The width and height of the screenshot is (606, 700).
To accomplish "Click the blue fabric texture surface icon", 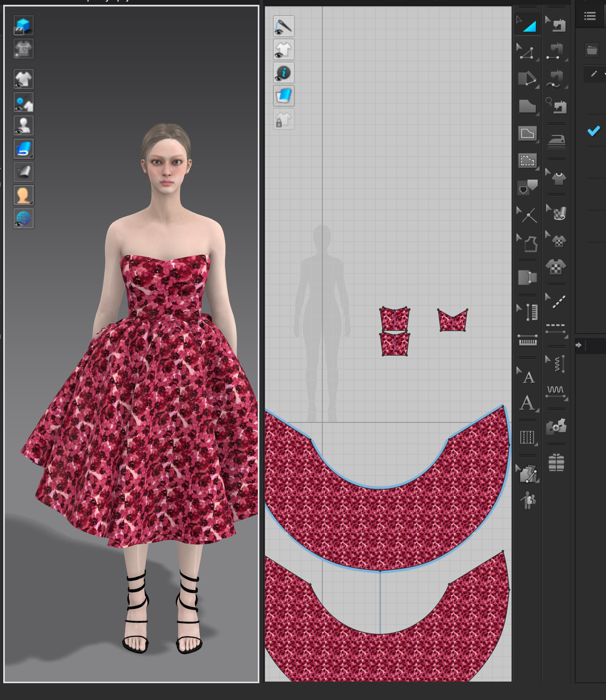I will 24,149.
